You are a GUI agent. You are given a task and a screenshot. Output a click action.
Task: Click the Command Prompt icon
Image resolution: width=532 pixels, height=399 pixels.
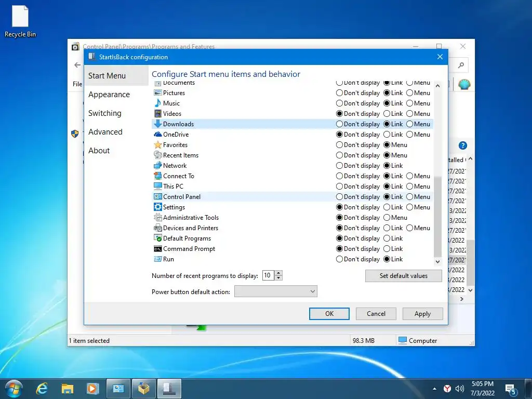click(x=157, y=249)
